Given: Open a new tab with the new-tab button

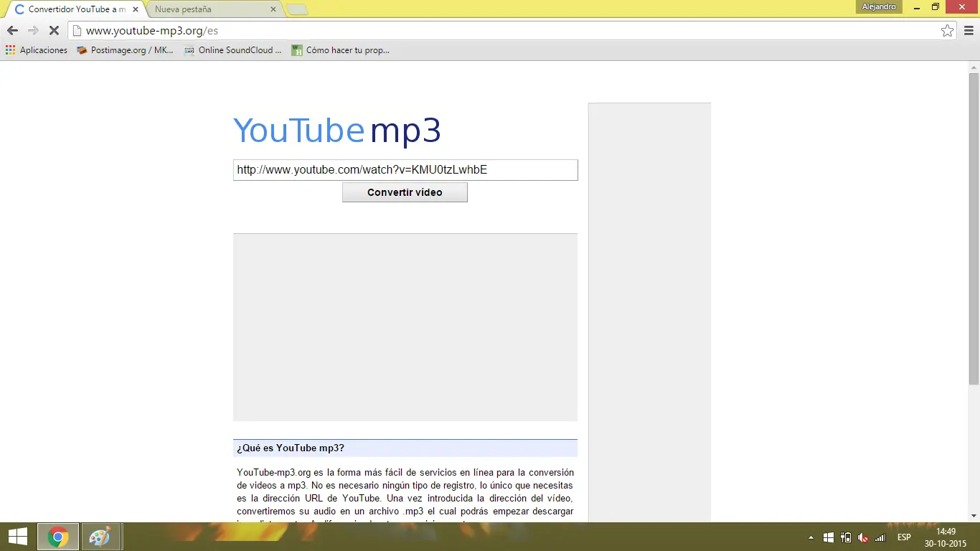Looking at the screenshot, I should 297,9.
